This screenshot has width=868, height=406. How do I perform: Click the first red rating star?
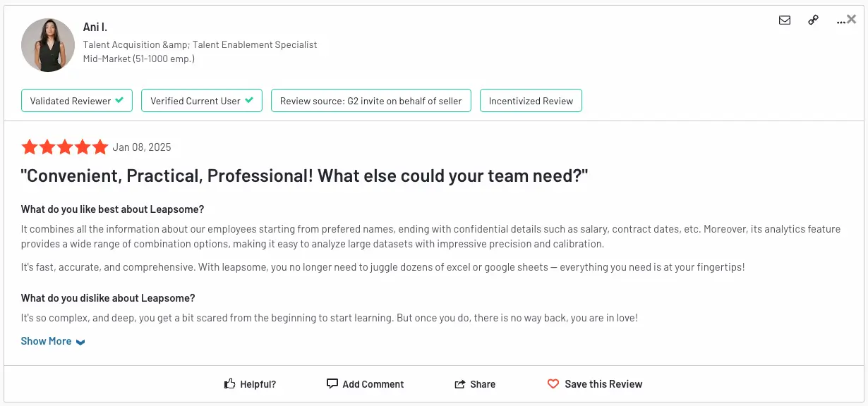click(x=30, y=147)
